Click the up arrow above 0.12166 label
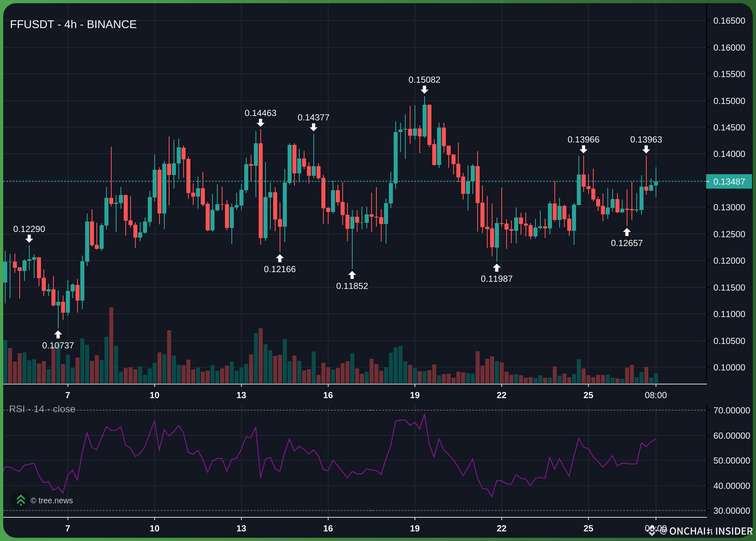 point(280,258)
